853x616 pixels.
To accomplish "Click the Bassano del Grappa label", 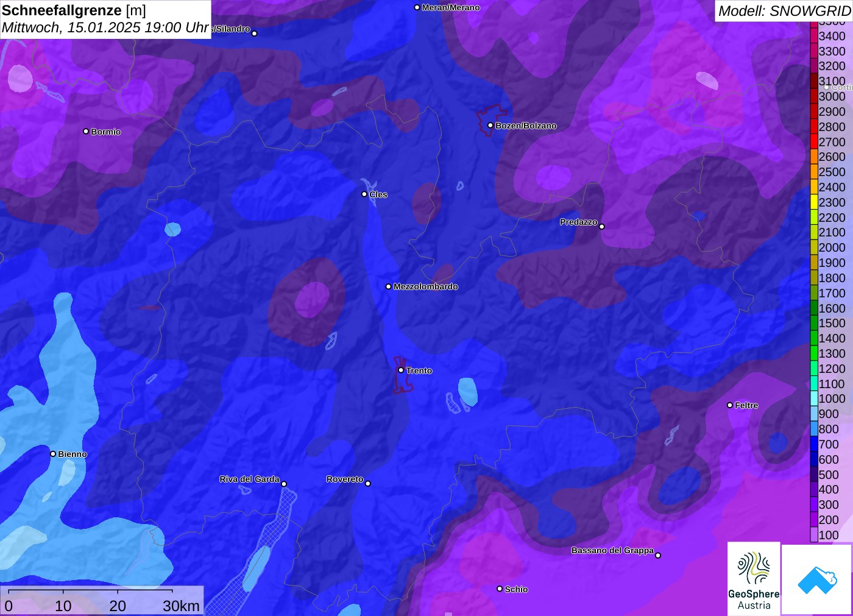I will (x=612, y=550).
